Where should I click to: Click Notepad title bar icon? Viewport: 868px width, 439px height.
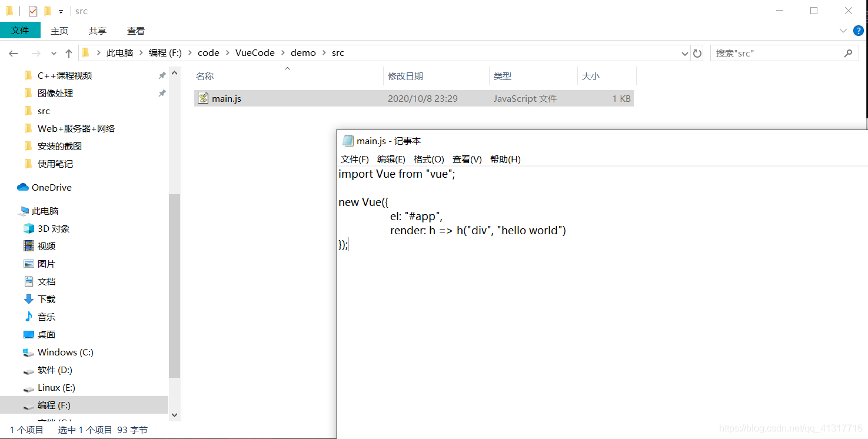pos(348,141)
